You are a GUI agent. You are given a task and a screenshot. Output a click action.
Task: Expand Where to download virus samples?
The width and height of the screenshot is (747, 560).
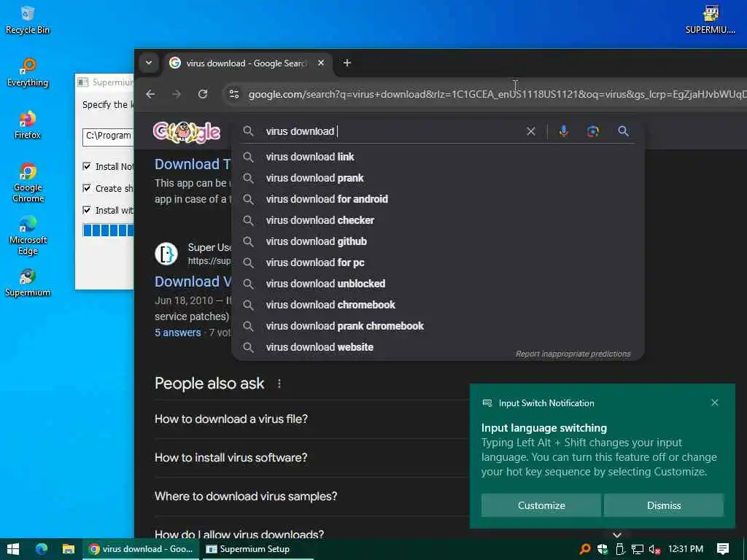pyautogui.click(x=246, y=496)
